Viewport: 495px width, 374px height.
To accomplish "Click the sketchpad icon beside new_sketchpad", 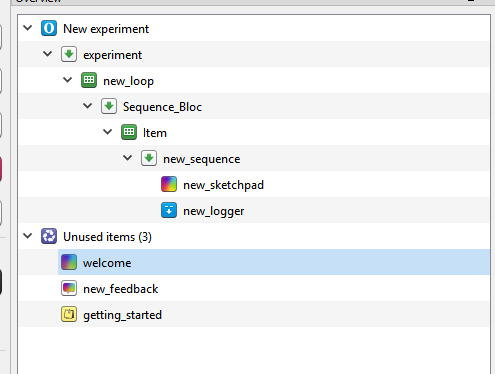I will click(x=169, y=184).
